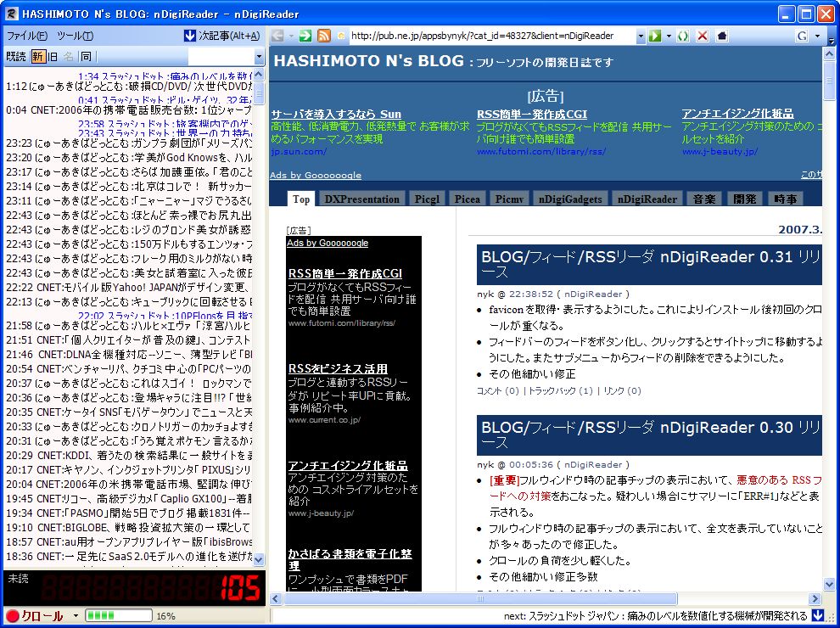Viewport: 840px width, 628px height.
Task: Open the ツール(T) menu
Action: 75,36
